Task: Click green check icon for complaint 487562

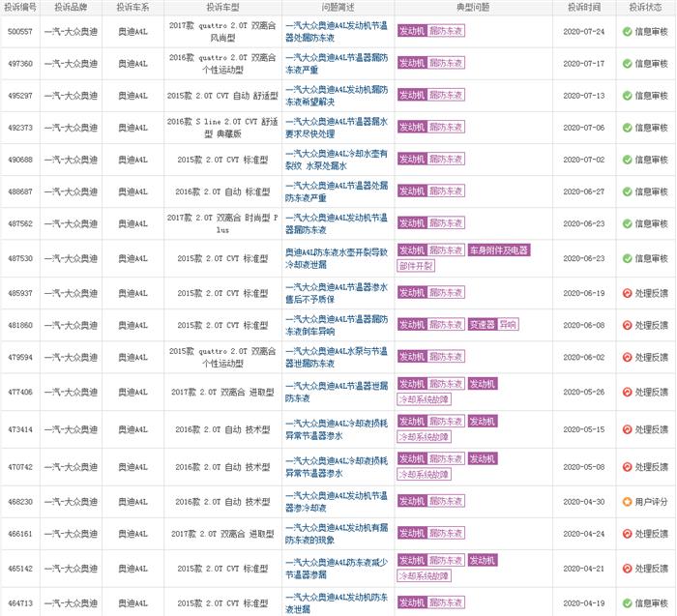Action: 627,223
